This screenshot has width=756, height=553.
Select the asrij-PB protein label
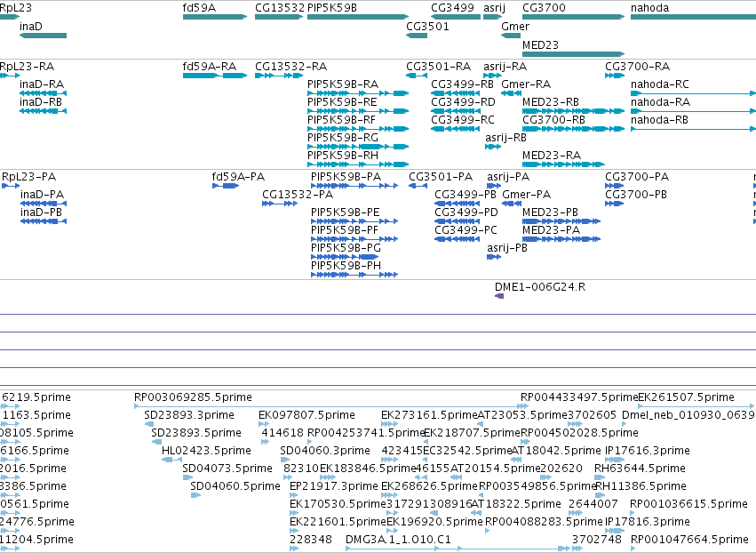(x=507, y=247)
